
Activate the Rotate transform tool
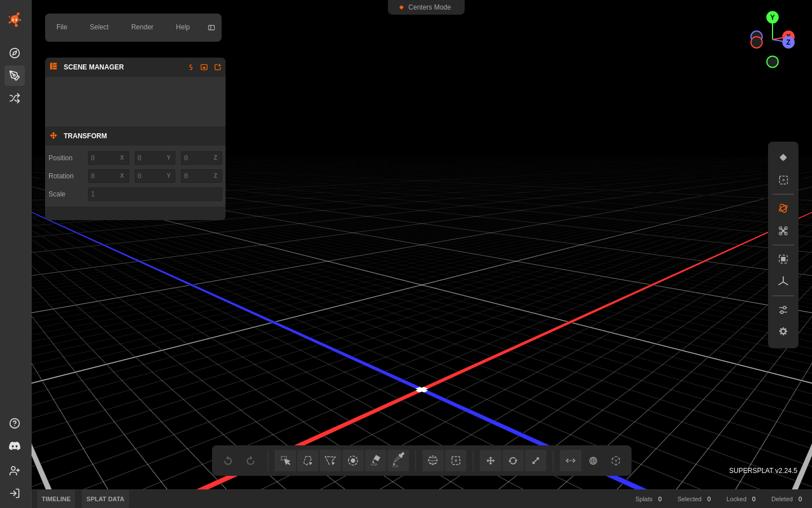[x=513, y=461]
